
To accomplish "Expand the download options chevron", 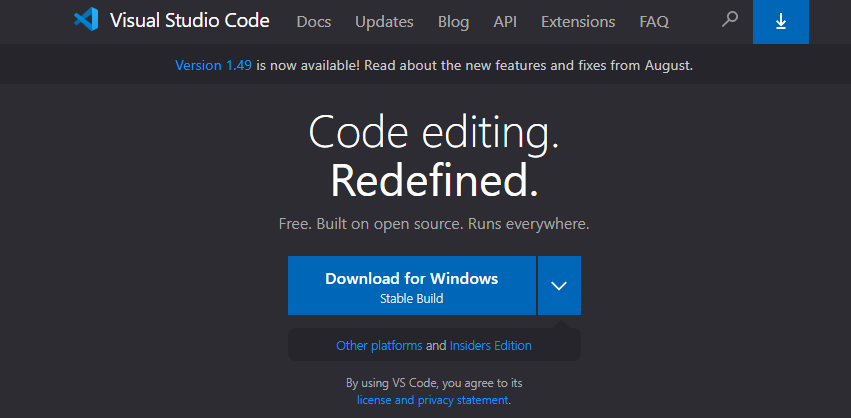I will click(559, 286).
